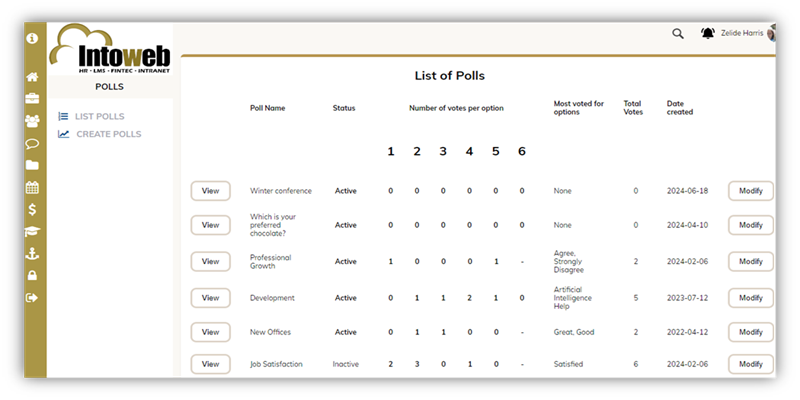The width and height of the screenshot is (800, 400).
Task: Click the Development poll name
Action: coord(272,298)
